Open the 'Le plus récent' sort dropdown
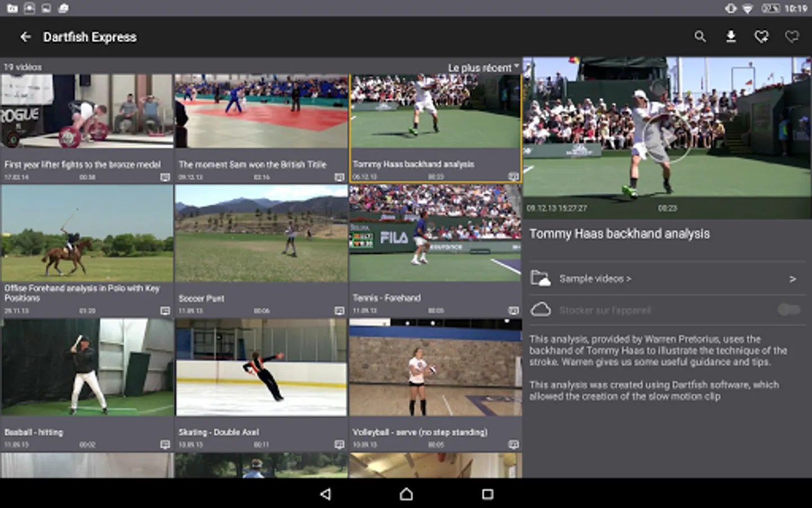This screenshot has width=812, height=508. [x=483, y=68]
